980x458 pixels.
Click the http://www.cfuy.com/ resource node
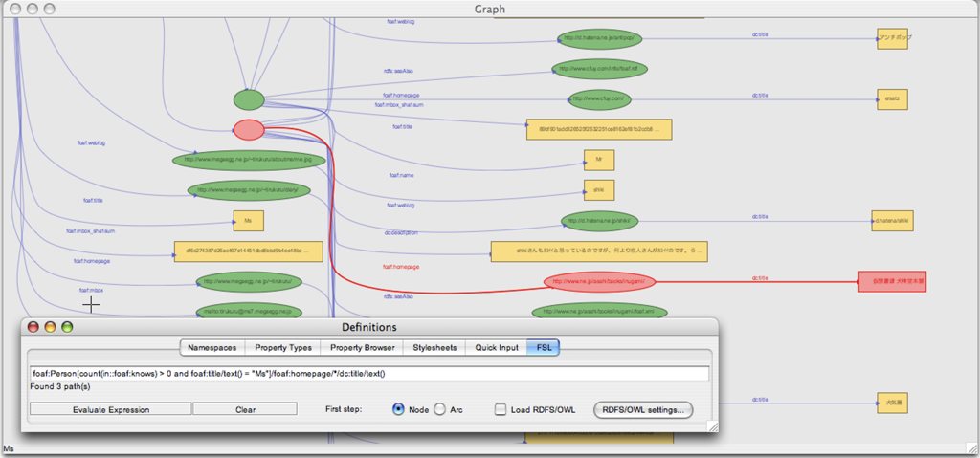[x=600, y=98]
